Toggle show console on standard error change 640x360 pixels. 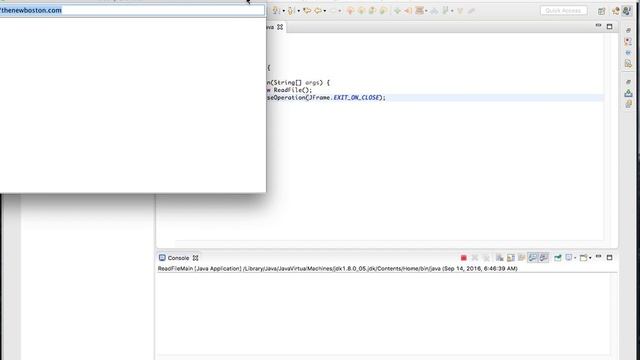[544, 258]
